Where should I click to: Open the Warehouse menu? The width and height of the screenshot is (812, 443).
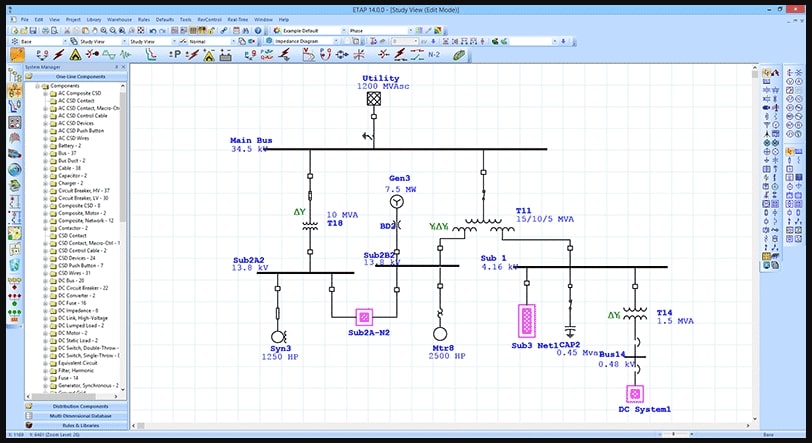point(120,20)
